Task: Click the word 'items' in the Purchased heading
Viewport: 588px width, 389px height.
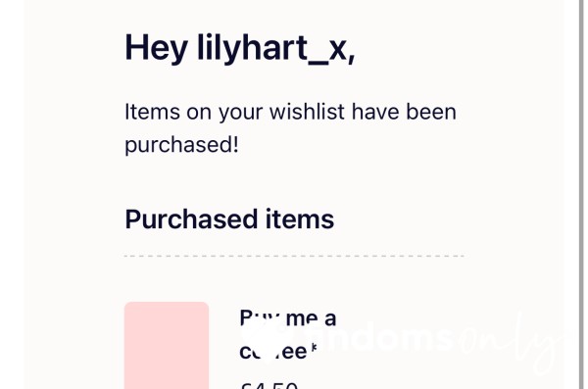Action: tap(300, 219)
